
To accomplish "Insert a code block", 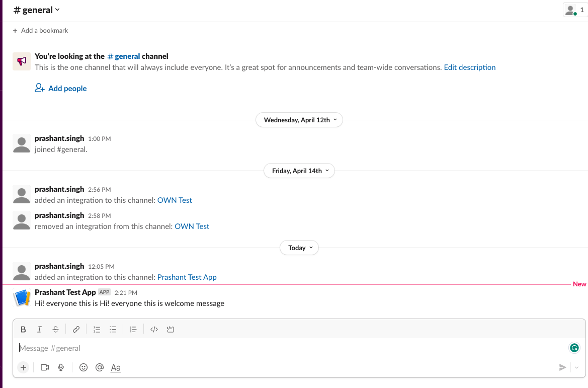I will (170, 329).
